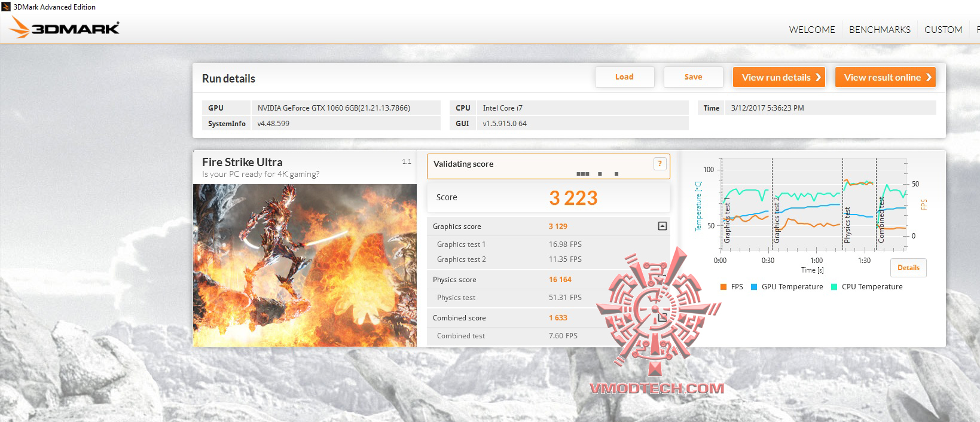This screenshot has height=422, width=980.
Task: Click the Run details heading
Action: (x=228, y=78)
